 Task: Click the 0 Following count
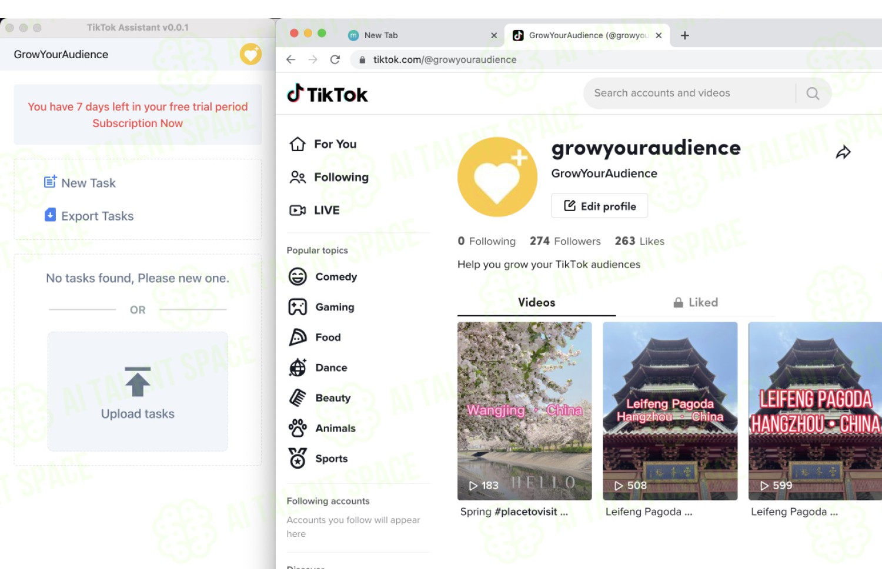pos(487,241)
